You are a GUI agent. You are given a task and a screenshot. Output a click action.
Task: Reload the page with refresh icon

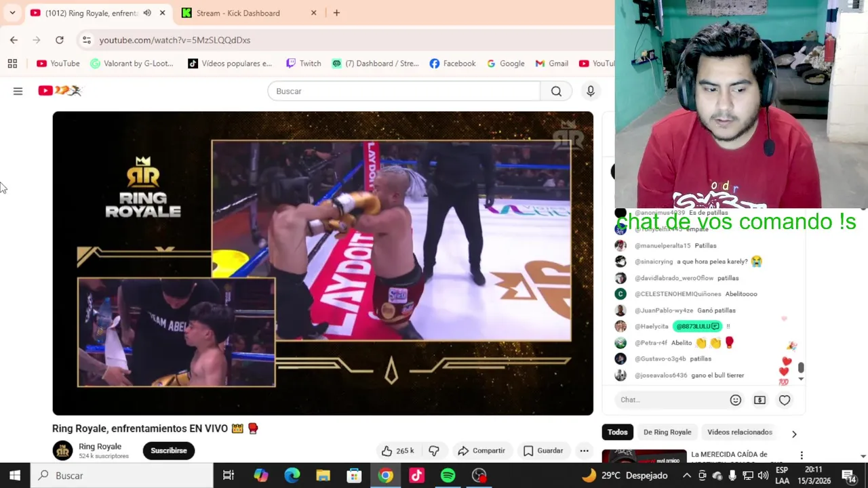[60, 40]
